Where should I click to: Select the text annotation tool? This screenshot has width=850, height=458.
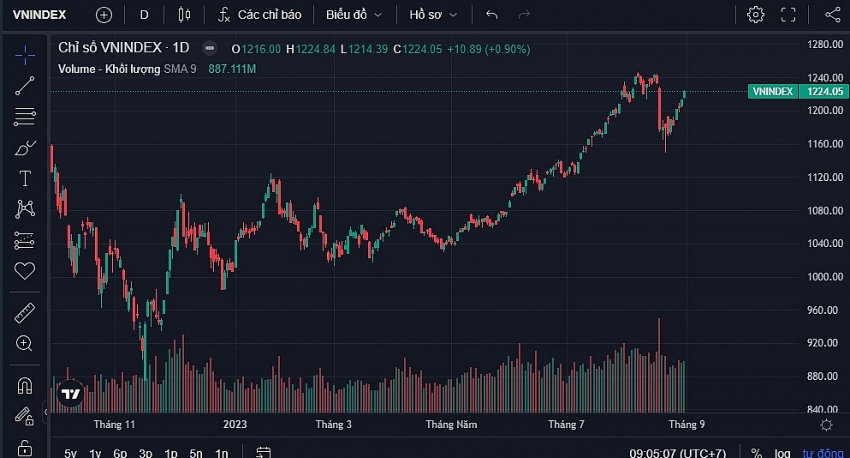25,178
